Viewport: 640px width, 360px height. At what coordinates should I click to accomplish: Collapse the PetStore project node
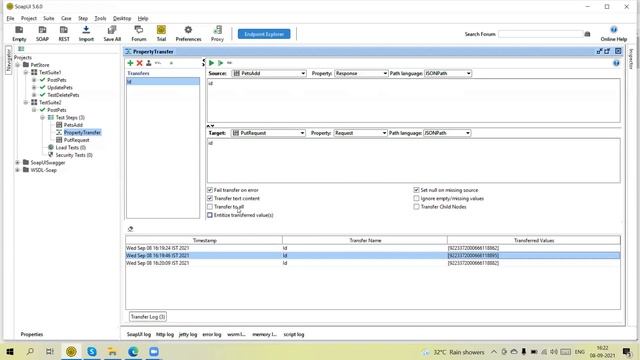point(18,65)
